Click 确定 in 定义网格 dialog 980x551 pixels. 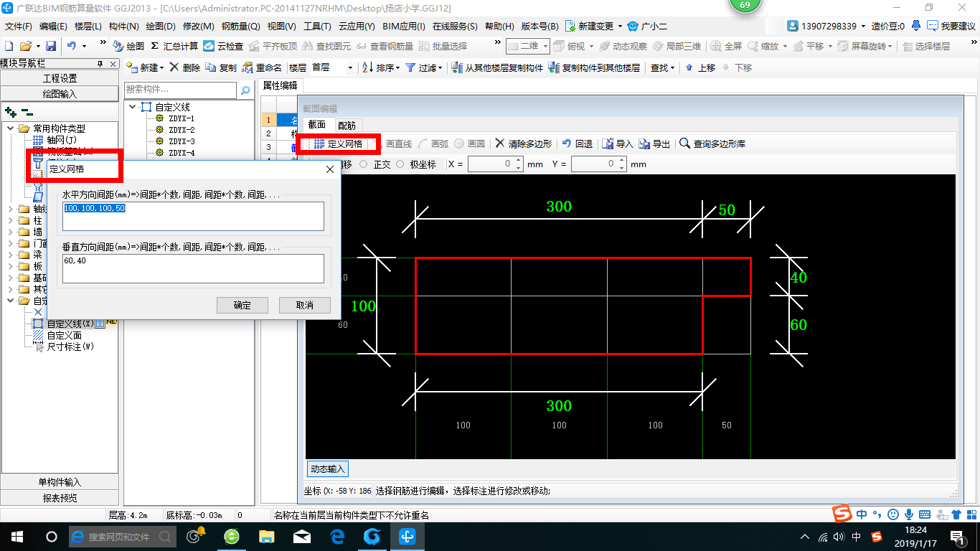(x=242, y=305)
